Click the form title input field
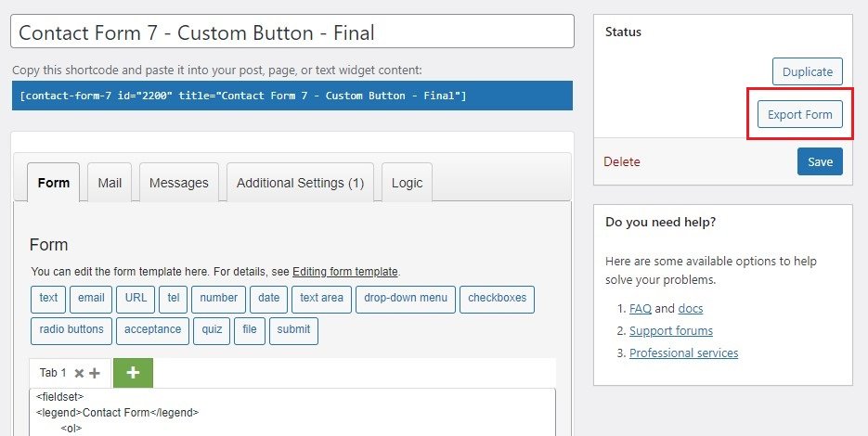 pos(292,32)
